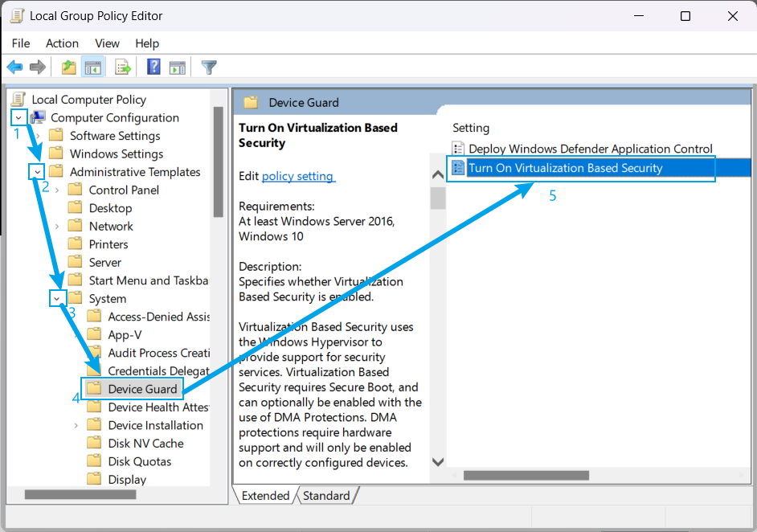Click the Access-Denied Assistance folder icon
The image size is (757, 532).
click(x=94, y=316)
